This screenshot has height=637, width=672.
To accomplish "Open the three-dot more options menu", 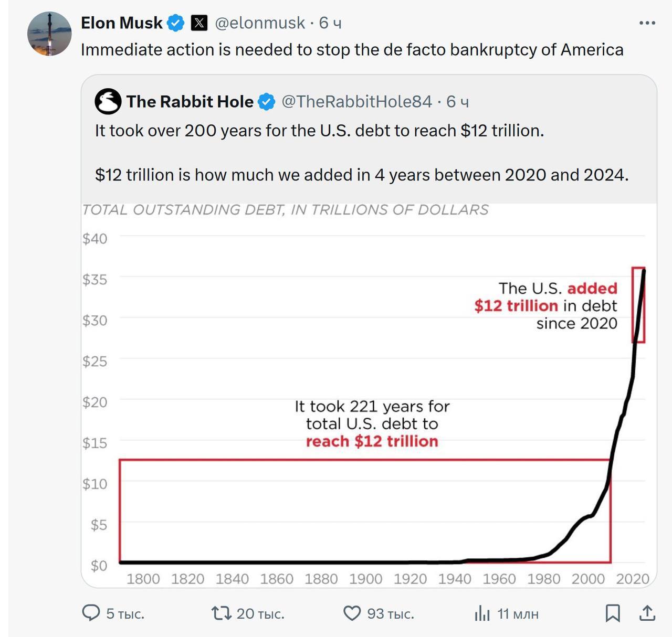I will point(647,23).
